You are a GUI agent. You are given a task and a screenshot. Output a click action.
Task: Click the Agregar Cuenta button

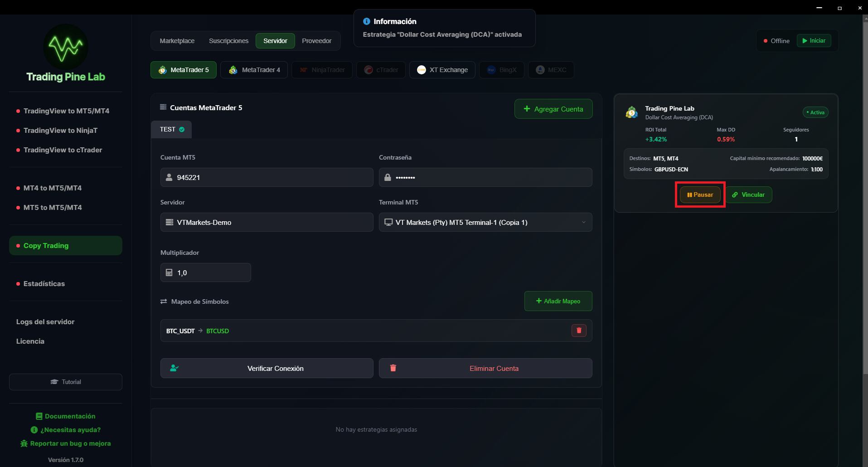pos(553,109)
